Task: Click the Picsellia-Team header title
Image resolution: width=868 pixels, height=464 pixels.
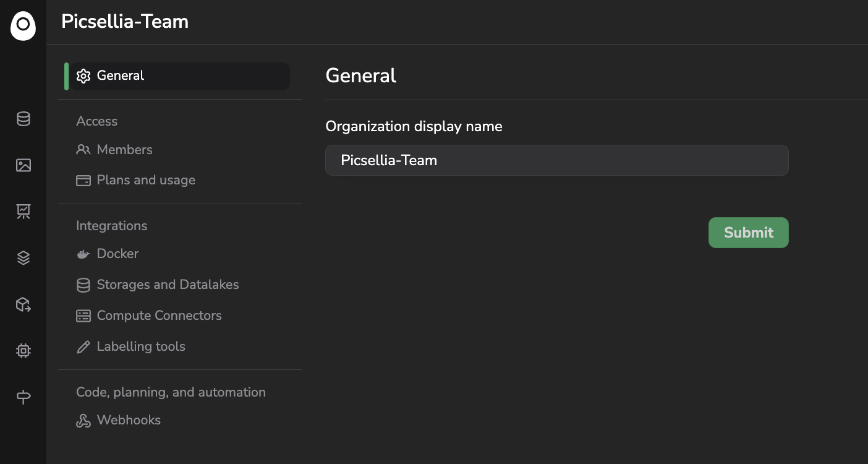Action: point(125,22)
